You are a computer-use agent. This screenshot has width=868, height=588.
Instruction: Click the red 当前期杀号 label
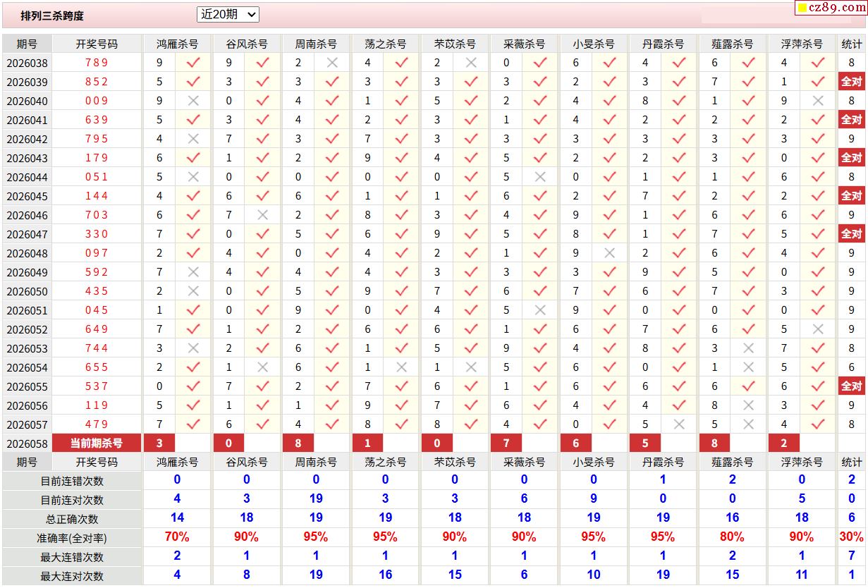coord(97,443)
